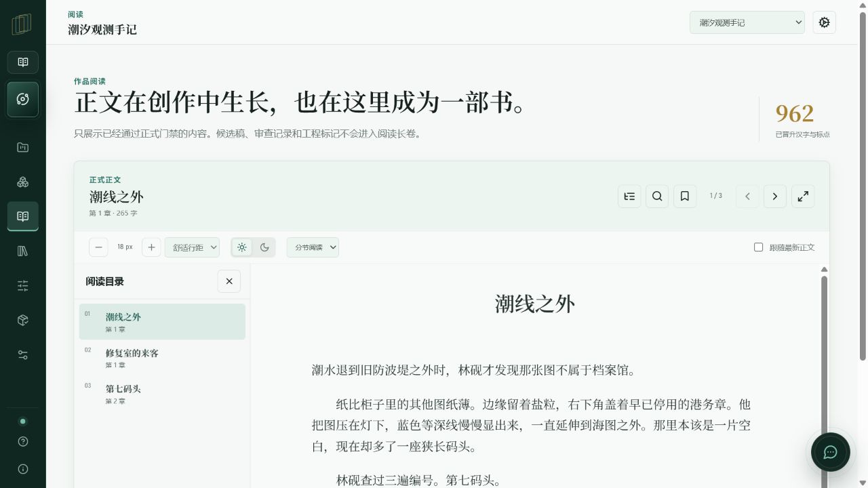Screen dimensions: 868x488
Task: Open the folder chart icon in sidebar
Action: (23, 147)
